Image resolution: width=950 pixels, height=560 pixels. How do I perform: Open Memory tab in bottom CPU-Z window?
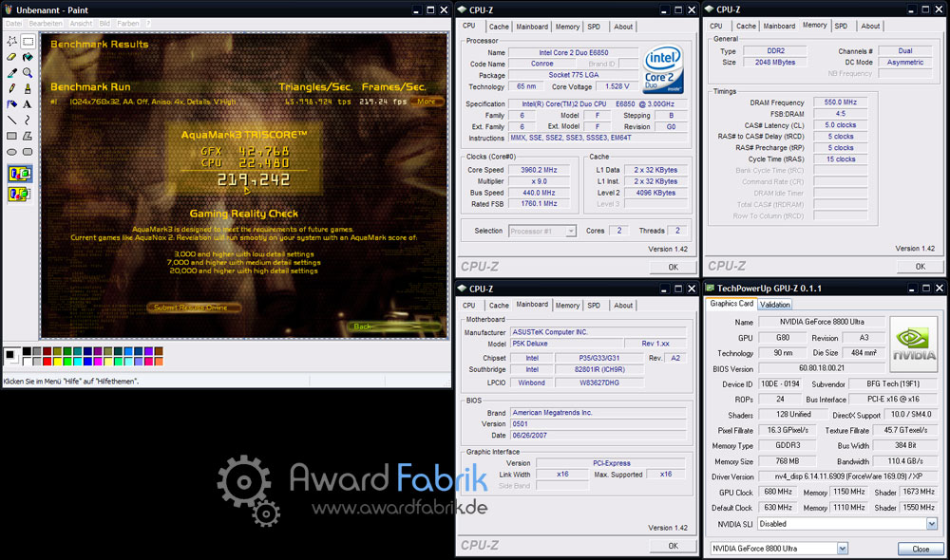(x=567, y=306)
